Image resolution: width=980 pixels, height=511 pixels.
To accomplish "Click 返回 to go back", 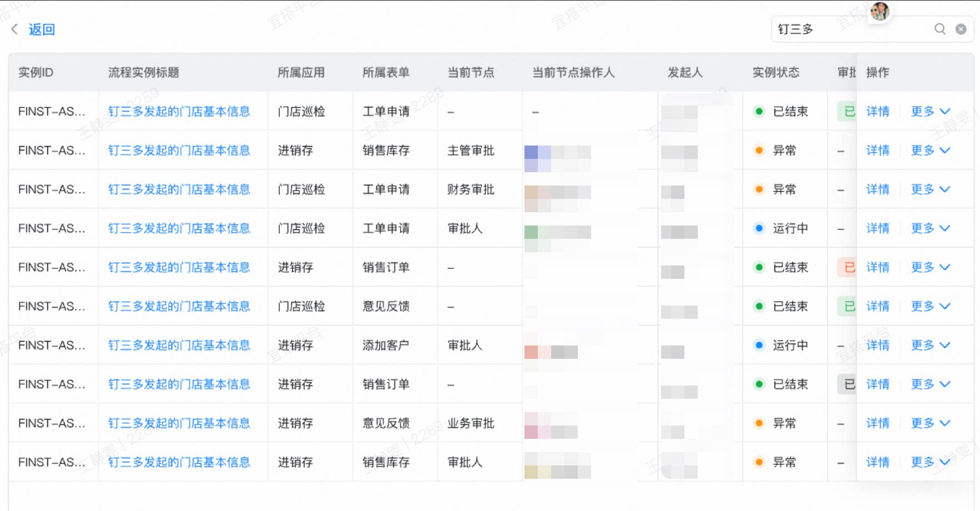I will (x=42, y=29).
